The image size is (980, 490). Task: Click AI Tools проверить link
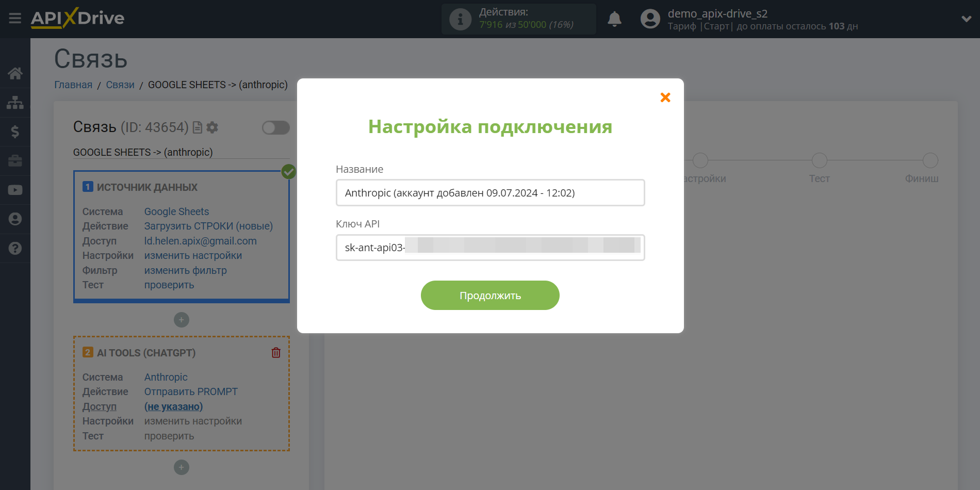169,436
